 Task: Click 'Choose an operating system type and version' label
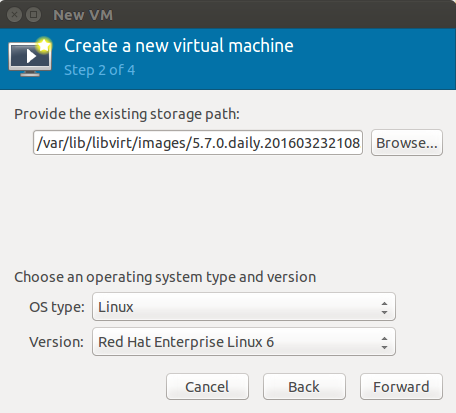(x=165, y=277)
